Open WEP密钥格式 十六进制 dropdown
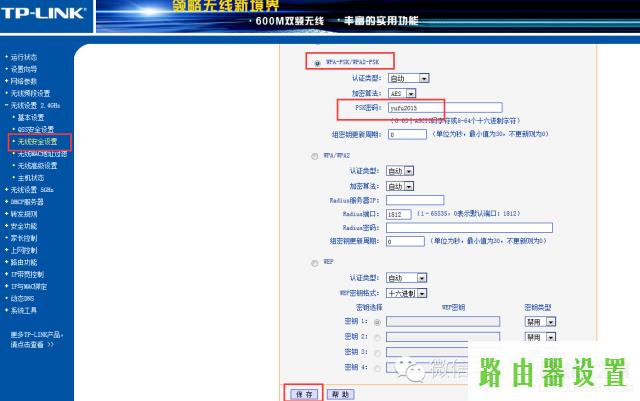The height and width of the screenshot is (401, 640). [x=407, y=293]
